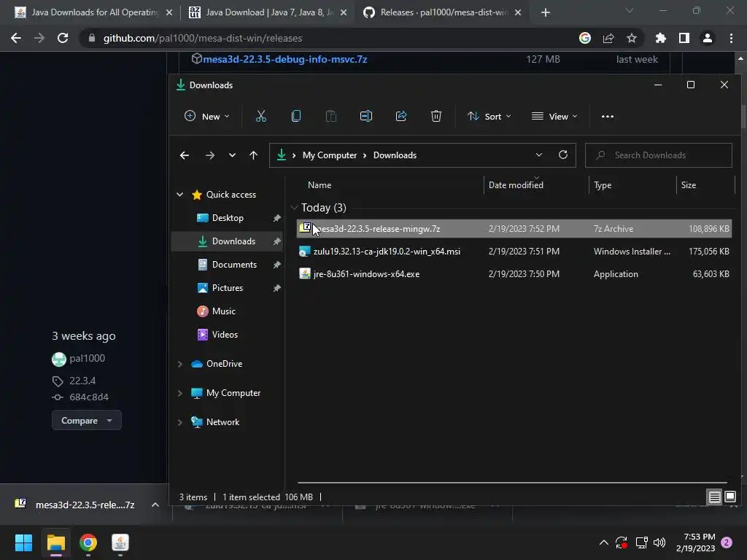Show hidden system tray icons
The image size is (747, 560).
tap(603, 542)
